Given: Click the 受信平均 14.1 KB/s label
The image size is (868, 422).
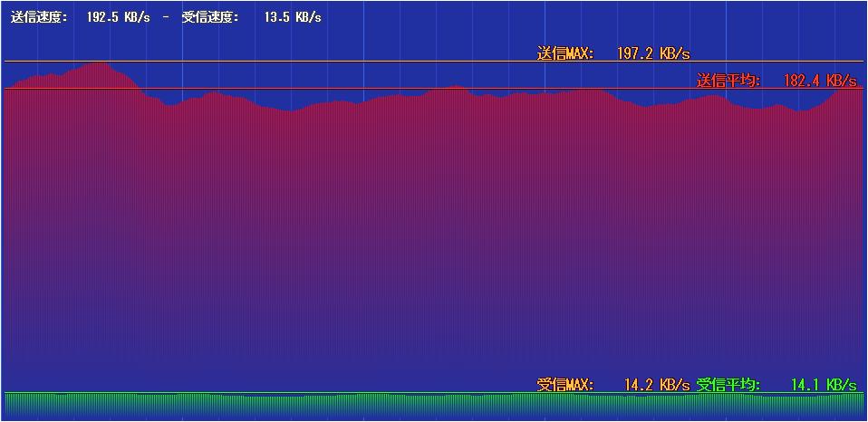Looking at the screenshot, I should click(x=776, y=384).
